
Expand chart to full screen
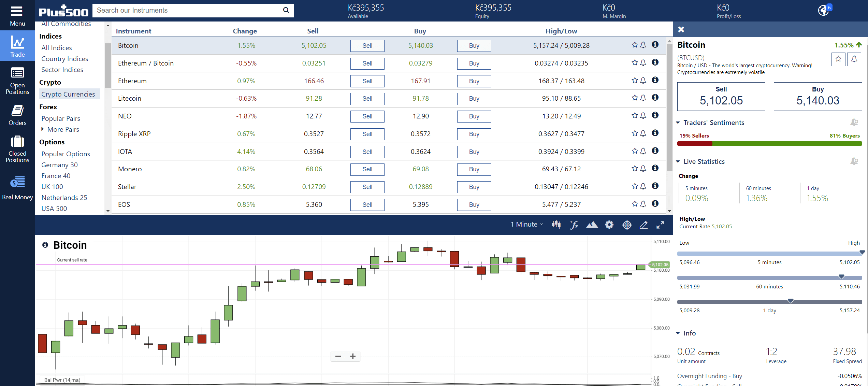(660, 225)
